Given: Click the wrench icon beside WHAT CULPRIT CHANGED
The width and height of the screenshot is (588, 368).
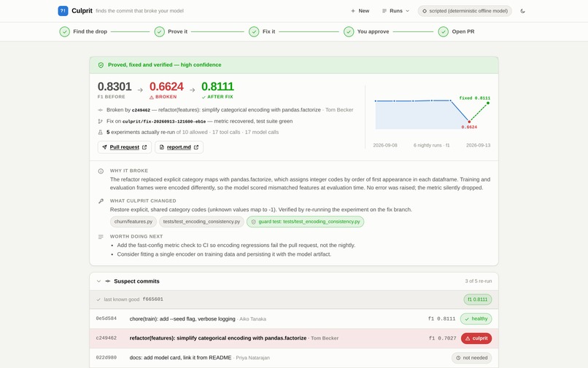Looking at the screenshot, I should click(101, 201).
